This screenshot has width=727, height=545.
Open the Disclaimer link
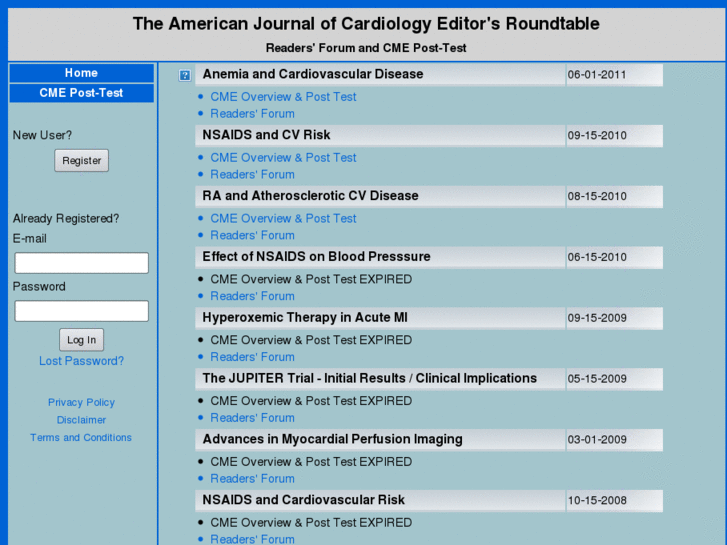(82, 420)
